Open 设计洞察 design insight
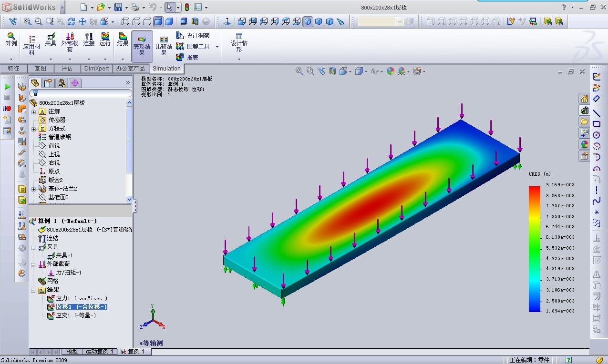 (x=193, y=36)
